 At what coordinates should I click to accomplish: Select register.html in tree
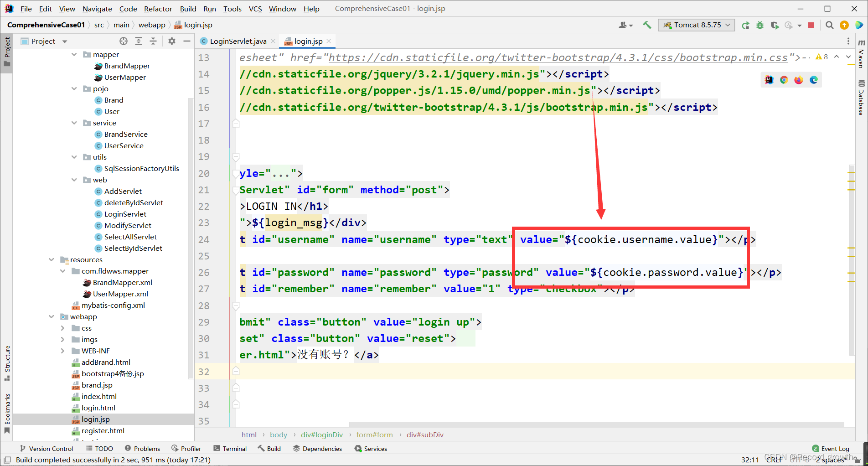103,430
